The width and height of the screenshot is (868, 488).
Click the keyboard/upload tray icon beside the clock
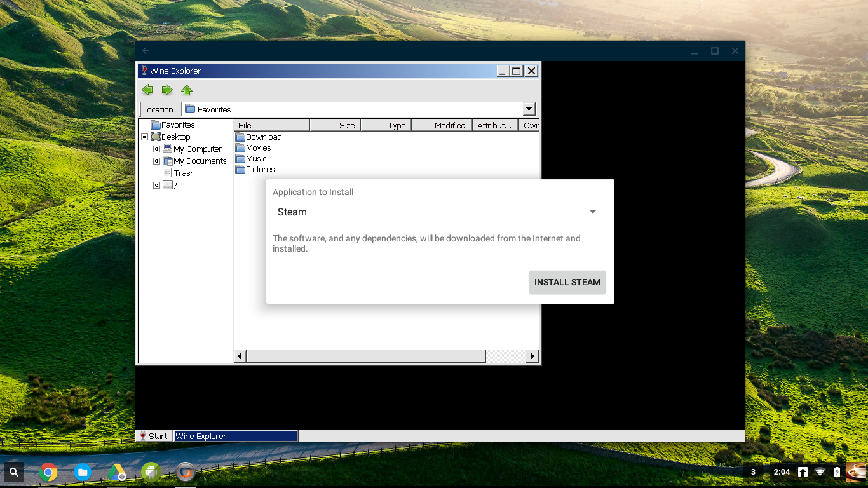(803, 472)
